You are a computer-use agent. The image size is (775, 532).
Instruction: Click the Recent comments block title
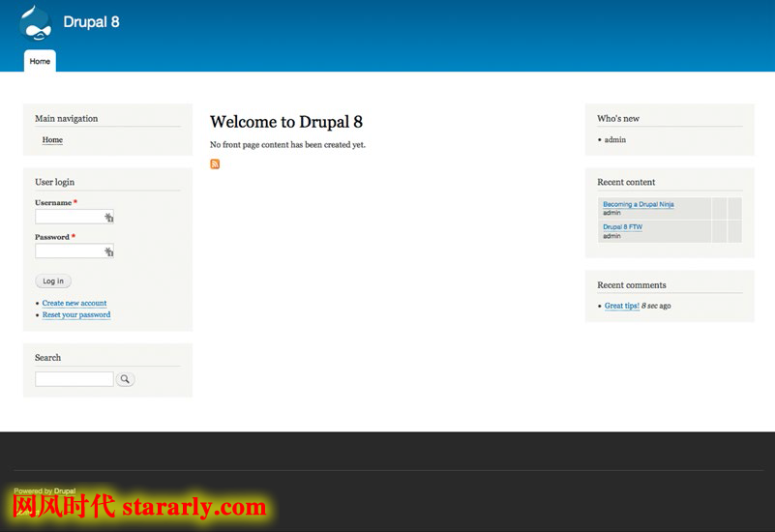click(631, 285)
